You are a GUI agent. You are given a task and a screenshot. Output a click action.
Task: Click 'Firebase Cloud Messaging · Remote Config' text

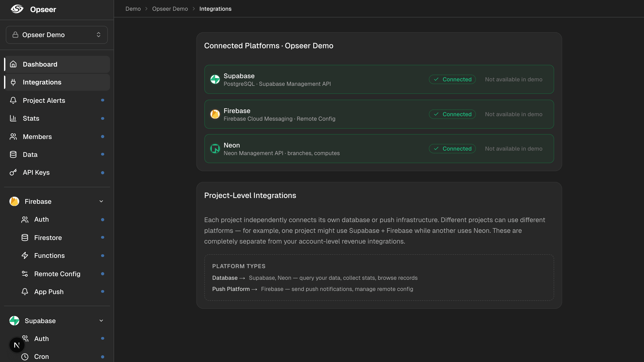click(279, 119)
